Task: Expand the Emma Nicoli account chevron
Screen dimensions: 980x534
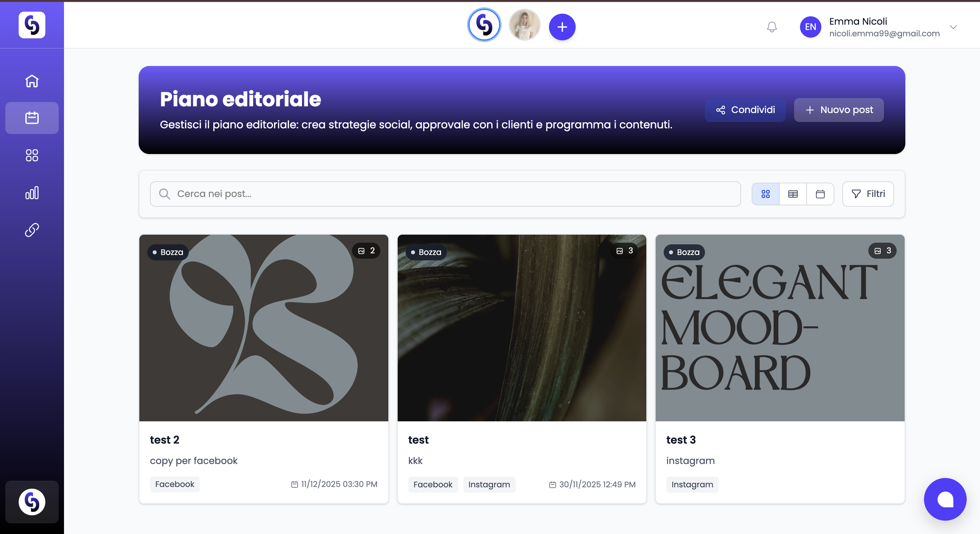Action: pyautogui.click(x=953, y=27)
